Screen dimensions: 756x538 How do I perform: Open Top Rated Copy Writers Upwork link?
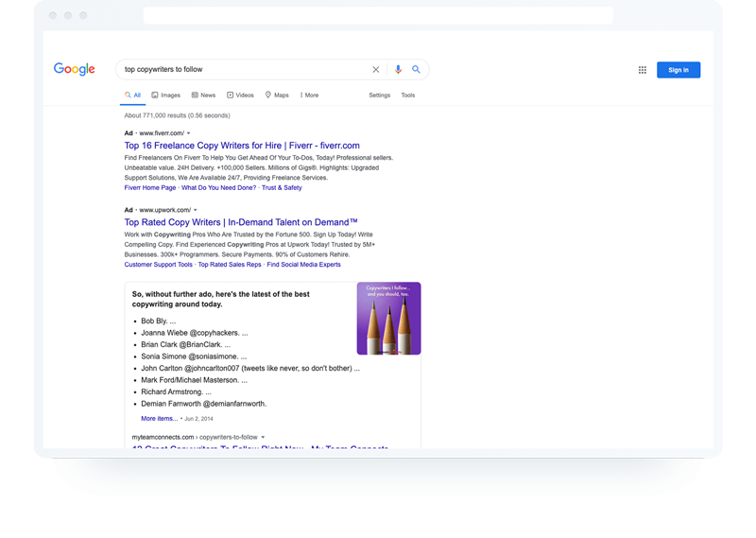[241, 222]
